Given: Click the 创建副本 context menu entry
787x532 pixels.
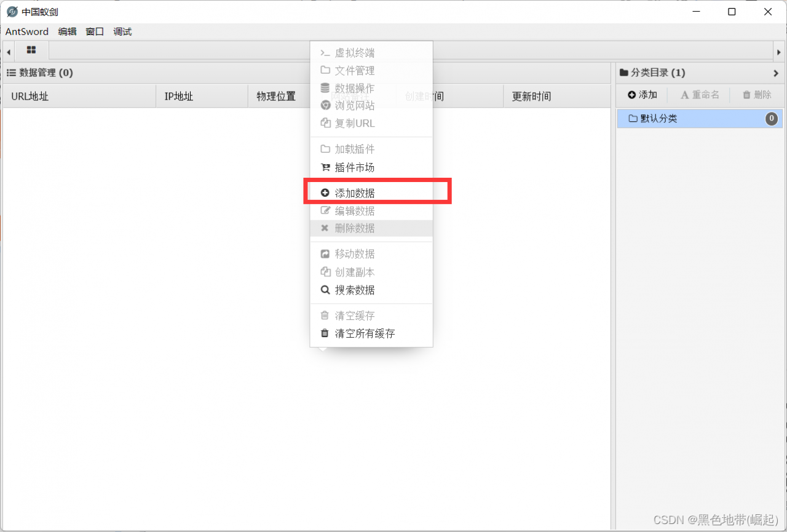Looking at the screenshot, I should pyautogui.click(x=371, y=272).
